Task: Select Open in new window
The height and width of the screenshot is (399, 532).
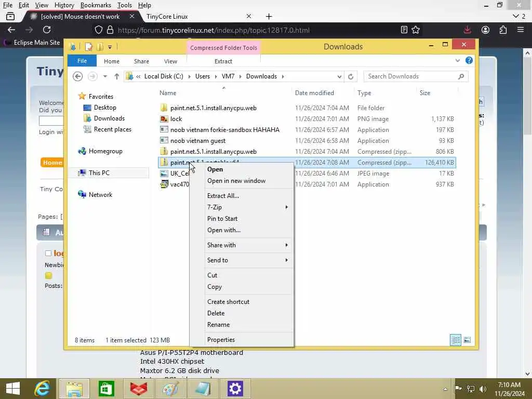Action: click(236, 181)
